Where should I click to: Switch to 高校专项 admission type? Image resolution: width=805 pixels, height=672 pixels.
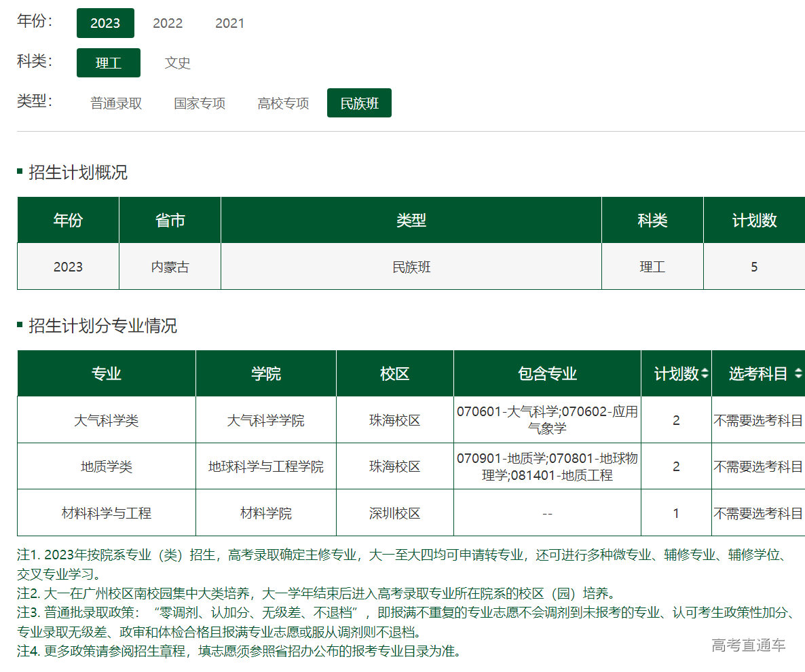283,103
